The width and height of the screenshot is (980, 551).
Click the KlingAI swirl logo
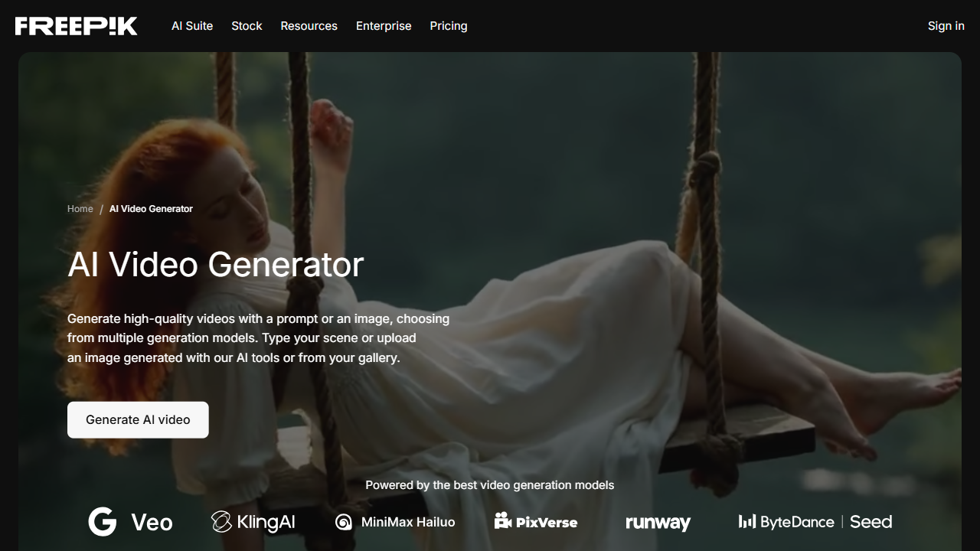coord(221,522)
